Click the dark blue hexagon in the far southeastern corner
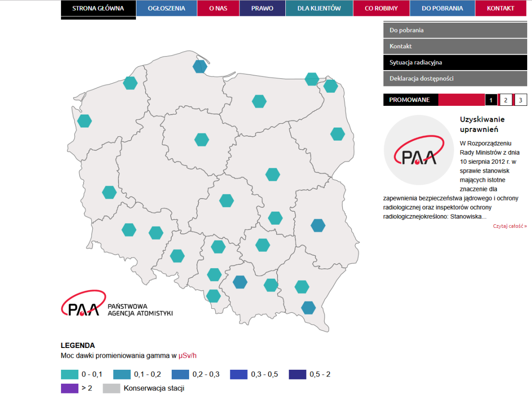Screen dimensions: 532x405 (x=309, y=308)
